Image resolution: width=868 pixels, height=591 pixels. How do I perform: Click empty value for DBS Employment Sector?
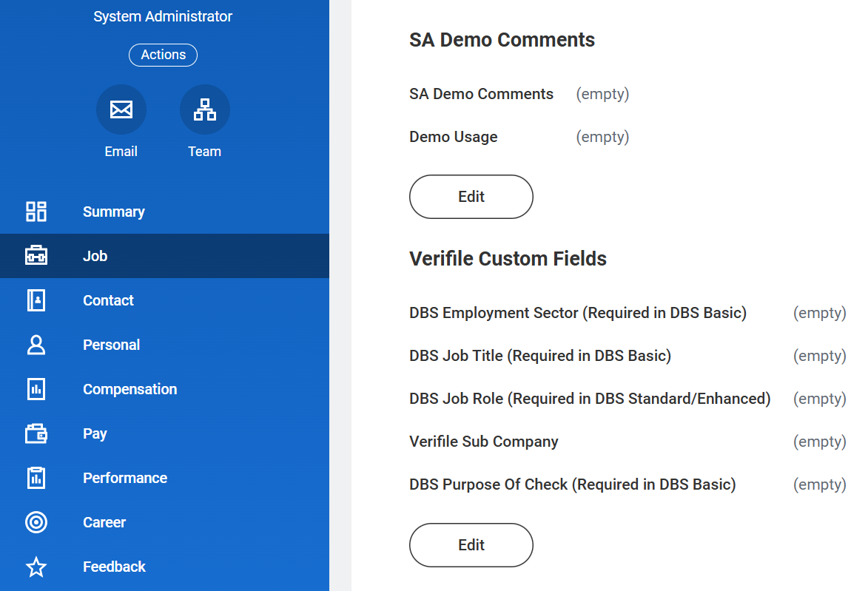[820, 313]
